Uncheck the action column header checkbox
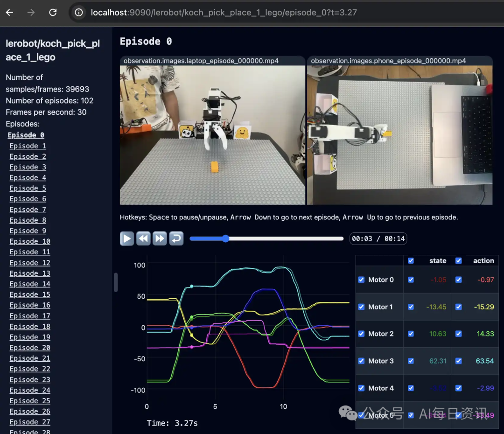504x434 pixels. (458, 261)
